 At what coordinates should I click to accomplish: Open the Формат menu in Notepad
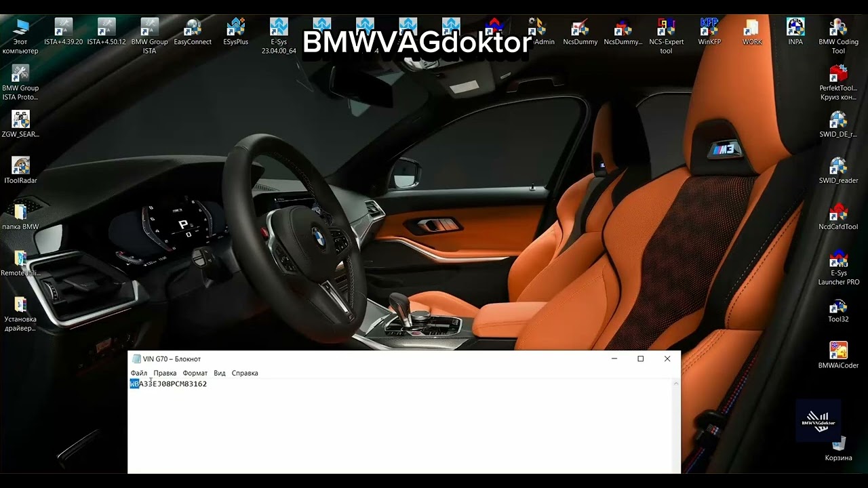195,373
